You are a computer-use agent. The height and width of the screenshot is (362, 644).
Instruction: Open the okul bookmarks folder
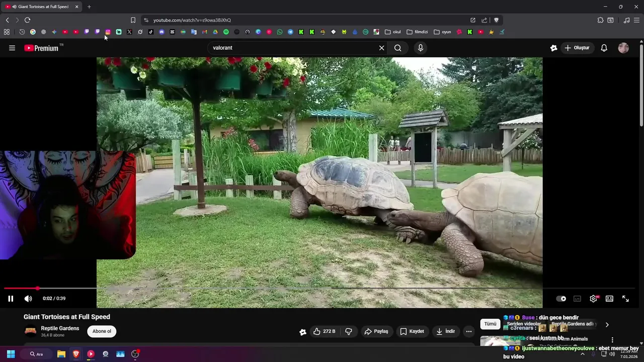[x=393, y=32]
